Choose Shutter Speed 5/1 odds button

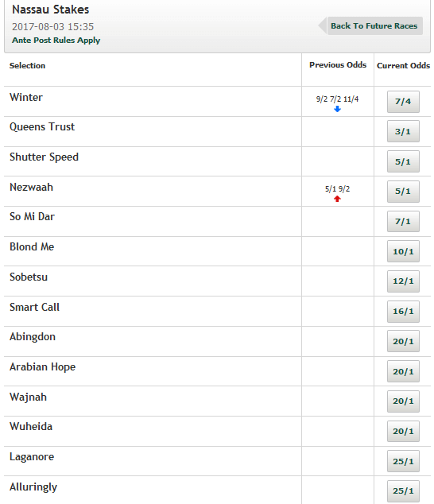pyautogui.click(x=403, y=161)
